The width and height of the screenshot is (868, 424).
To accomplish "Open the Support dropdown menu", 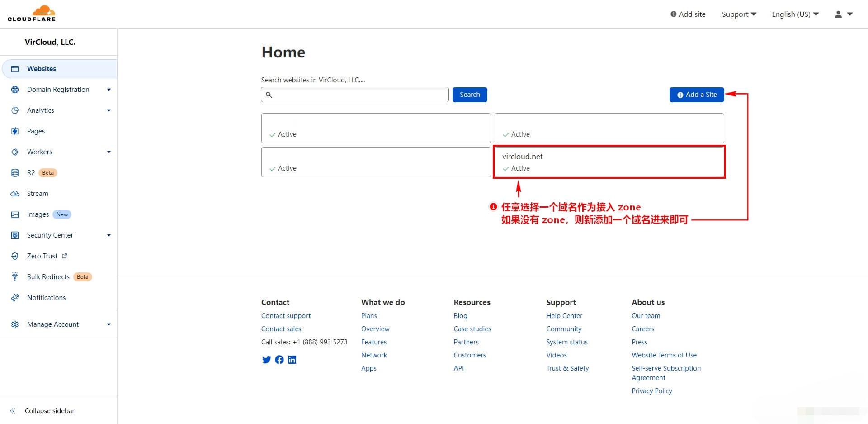I will [x=739, y=14].
